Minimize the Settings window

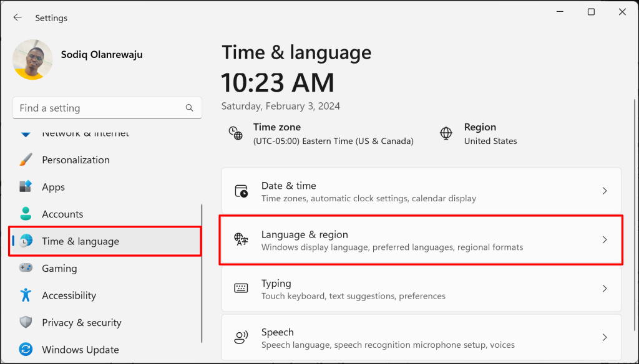point(560,12)
